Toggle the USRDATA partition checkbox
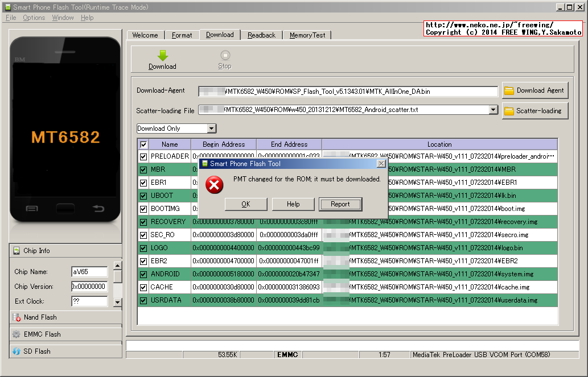588x377 pixels. pos(143,300)
